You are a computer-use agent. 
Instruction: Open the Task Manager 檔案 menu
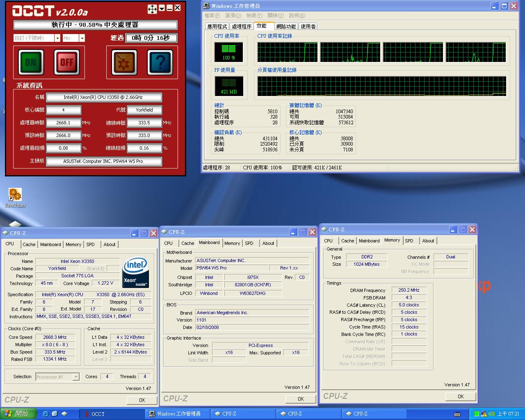point(212,16)
